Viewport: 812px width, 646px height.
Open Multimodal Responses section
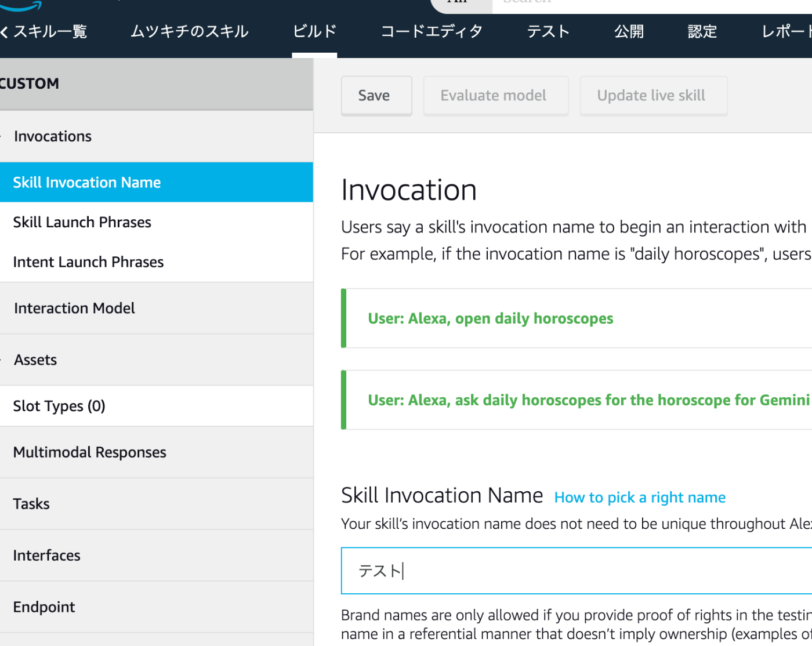[x=157, y=452]
